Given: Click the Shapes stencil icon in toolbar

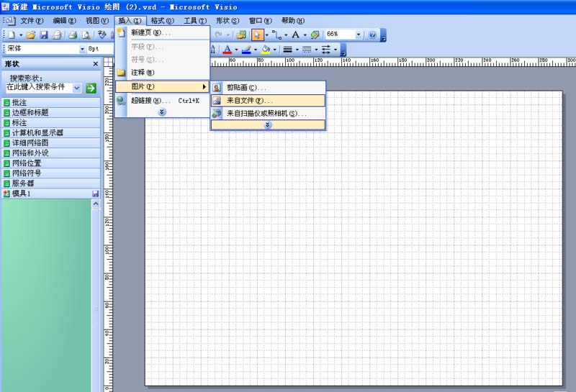Looking at the screenshot, I should pos(241,35).
